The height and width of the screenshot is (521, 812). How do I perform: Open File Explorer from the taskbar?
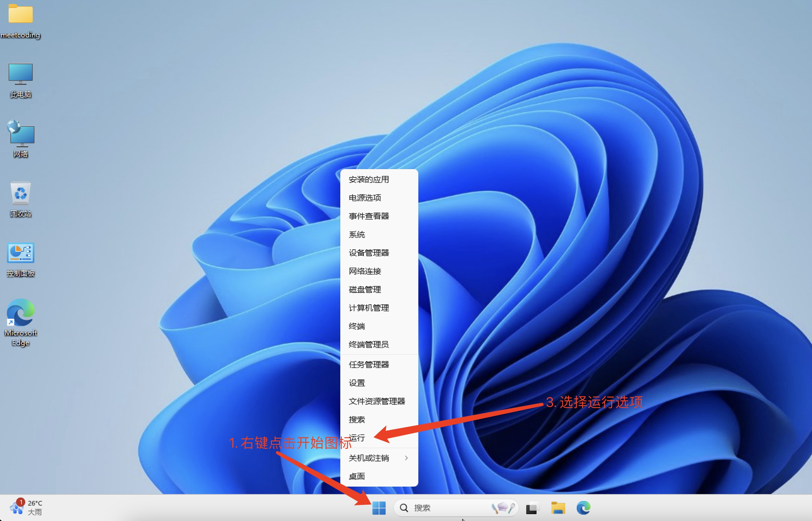pos(558,508)
